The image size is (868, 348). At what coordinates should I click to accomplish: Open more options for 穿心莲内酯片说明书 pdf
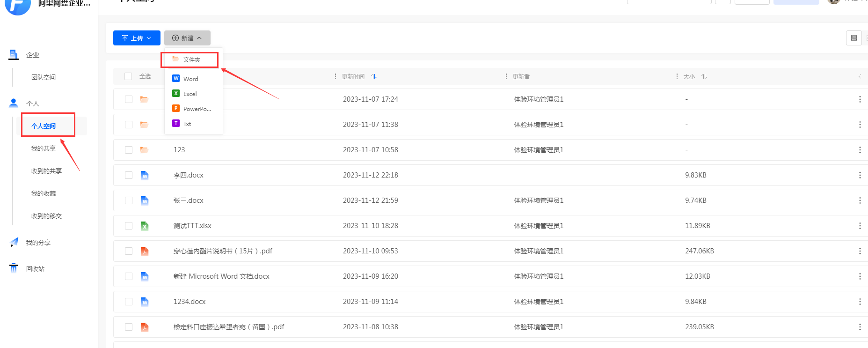tap(860, 251)
